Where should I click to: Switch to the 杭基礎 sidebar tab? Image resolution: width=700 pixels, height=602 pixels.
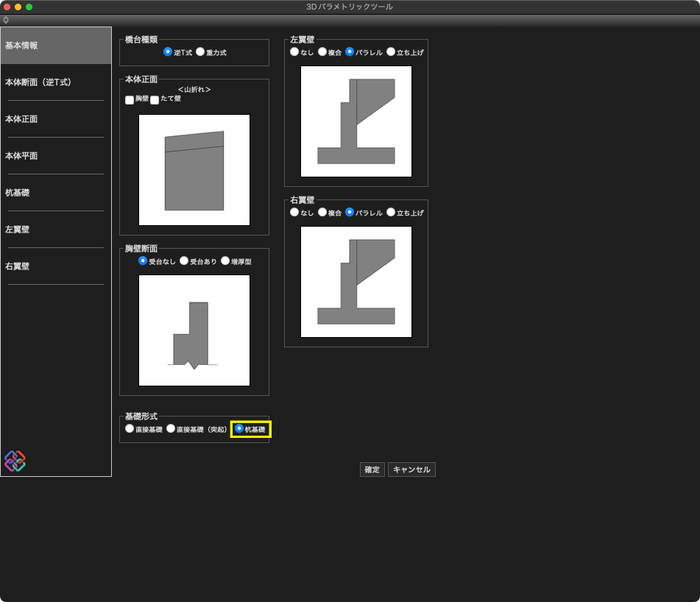pos(18,193)
